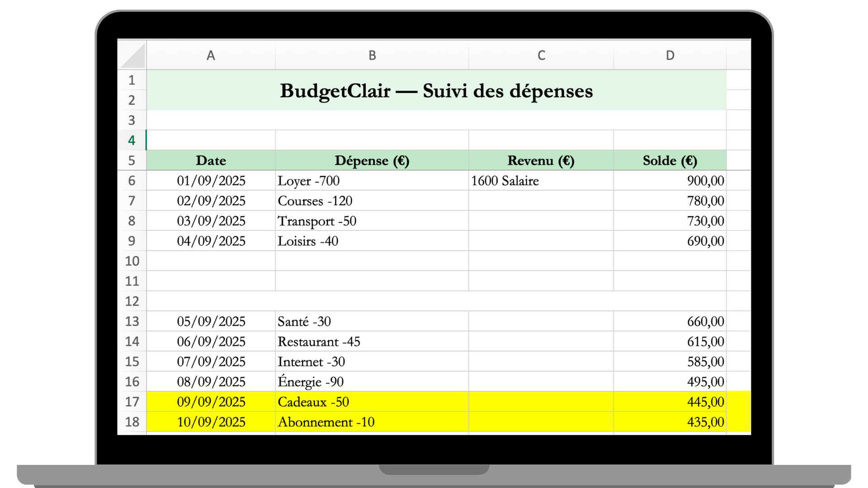Select the Solde (€) header cell

(670, 160)
